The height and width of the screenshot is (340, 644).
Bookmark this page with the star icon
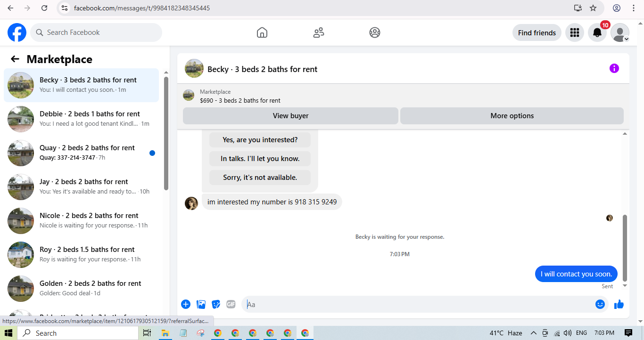(593, 8)
